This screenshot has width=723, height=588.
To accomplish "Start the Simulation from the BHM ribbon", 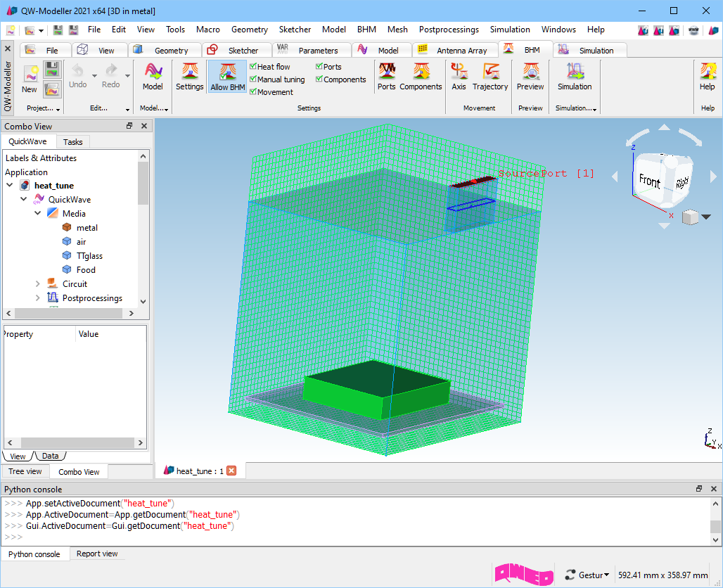I will pyautogui.click(x=575, y=77).
